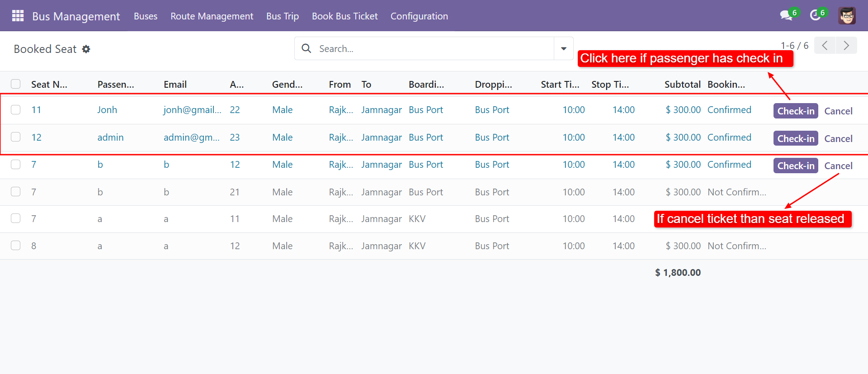This screenshot has height=374, width=868.
Task: Click Confirmed status in Jonh row
Action: click(x=729, y=110)
